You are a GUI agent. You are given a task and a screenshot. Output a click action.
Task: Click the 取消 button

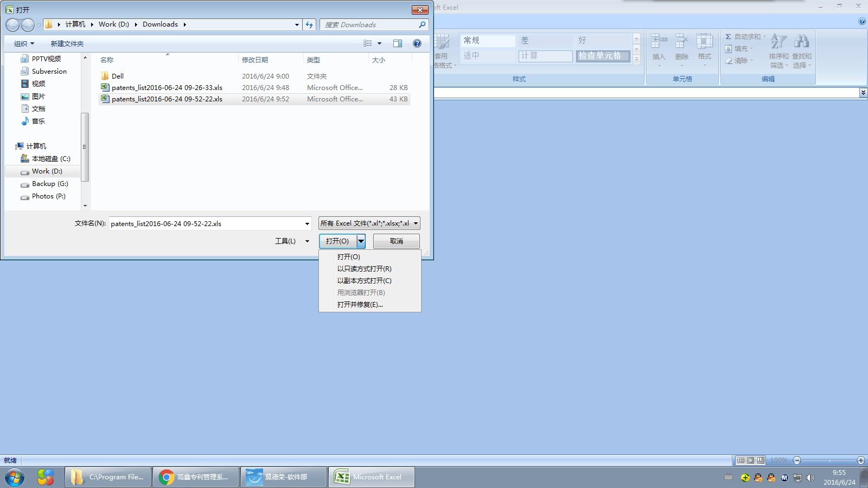click(x=396, y=241)
